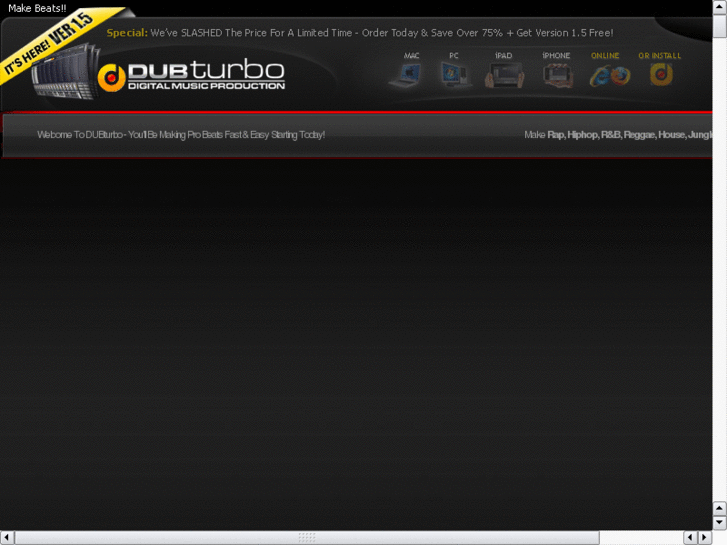Click the iPad device icon
This screenshot has width=727, height=545.
pyautogui.click(x=504, y=76)
